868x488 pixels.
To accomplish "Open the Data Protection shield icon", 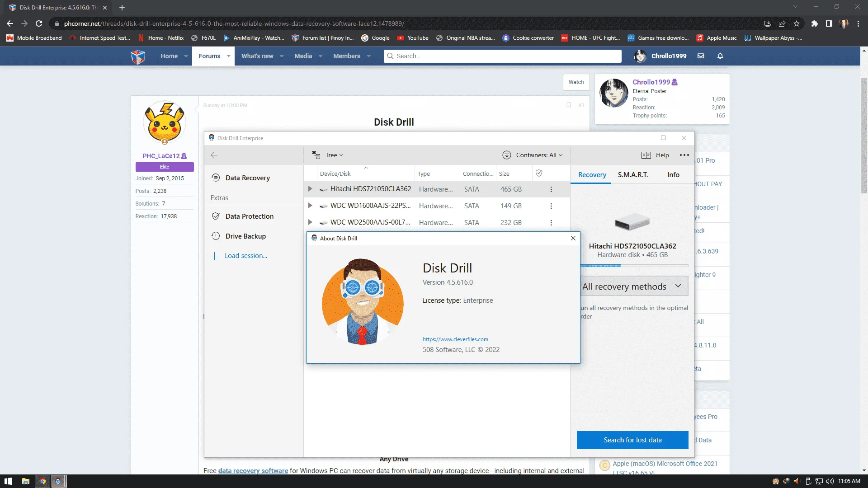I will (216, 216).
